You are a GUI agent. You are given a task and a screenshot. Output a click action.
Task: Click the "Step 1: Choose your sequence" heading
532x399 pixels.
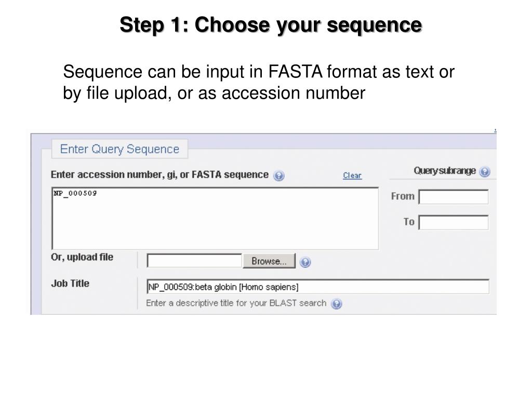[x=271, y=25]
